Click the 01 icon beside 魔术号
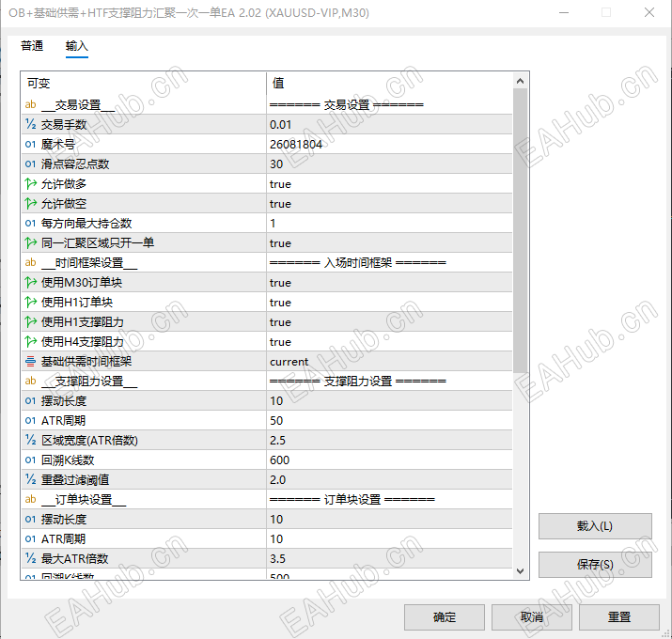 [x=30, y=144]
